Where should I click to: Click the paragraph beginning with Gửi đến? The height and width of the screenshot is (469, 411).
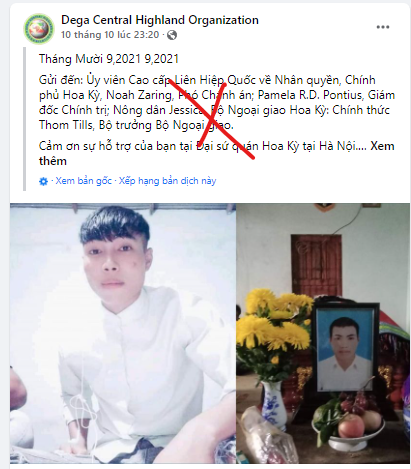(217, 103)
